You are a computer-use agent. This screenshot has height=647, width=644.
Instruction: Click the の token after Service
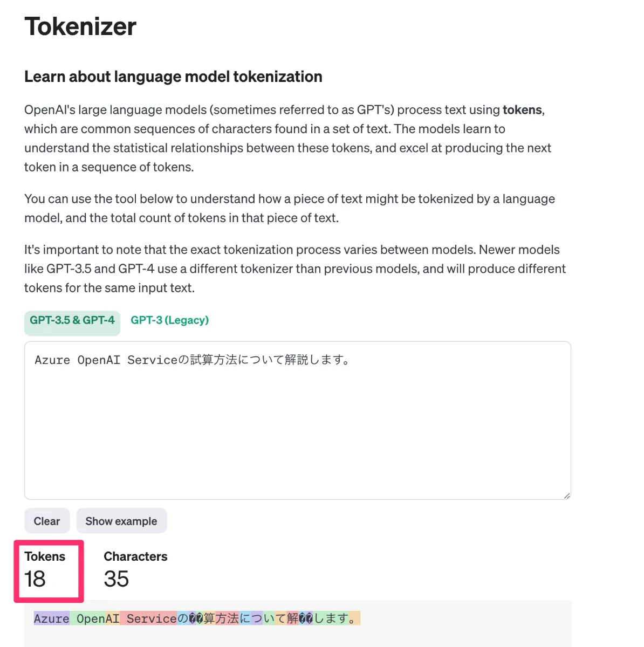pyautogui.click(x=184, y=618)
